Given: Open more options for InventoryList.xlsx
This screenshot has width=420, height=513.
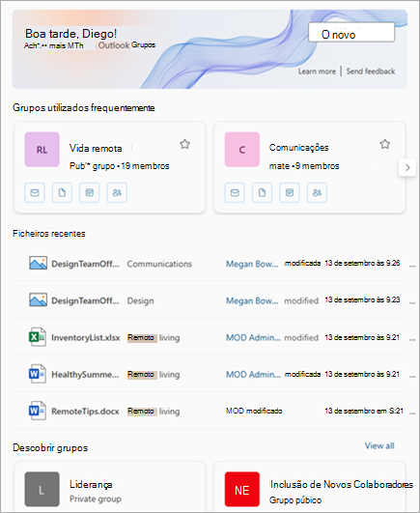Looking at the screenshot, I should [412, 339].
